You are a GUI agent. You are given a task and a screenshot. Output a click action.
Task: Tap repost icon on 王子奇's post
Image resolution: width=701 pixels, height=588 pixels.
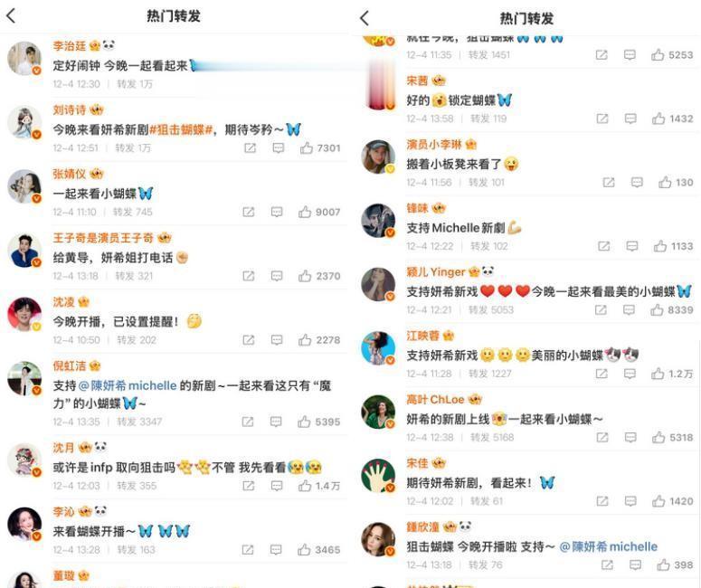click(249, 276)
